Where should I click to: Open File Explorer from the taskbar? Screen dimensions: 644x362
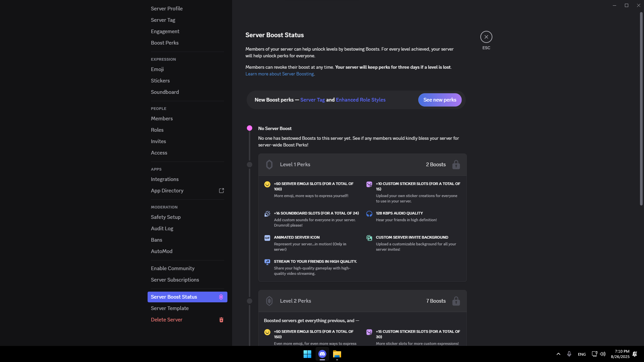click(x=337, y=354)
